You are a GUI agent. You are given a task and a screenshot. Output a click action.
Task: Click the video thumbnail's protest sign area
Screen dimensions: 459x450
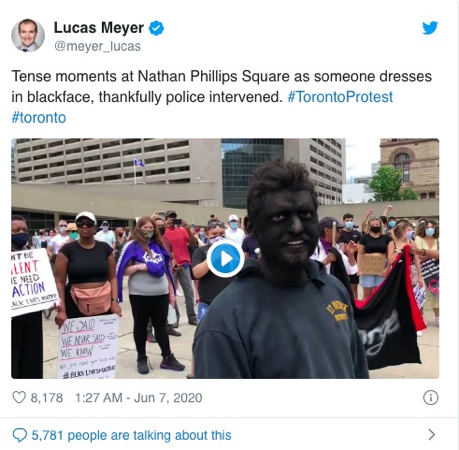88,347
